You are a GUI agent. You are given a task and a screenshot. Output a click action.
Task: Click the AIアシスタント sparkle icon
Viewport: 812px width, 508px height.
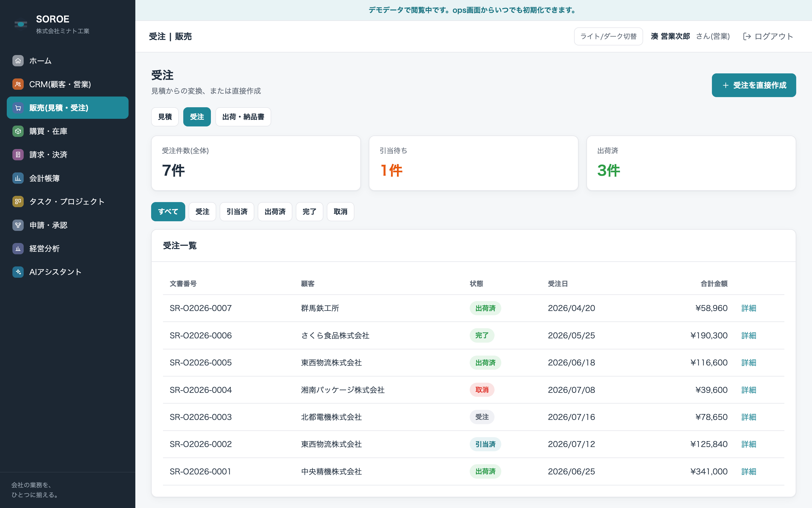tap(18, 272)
